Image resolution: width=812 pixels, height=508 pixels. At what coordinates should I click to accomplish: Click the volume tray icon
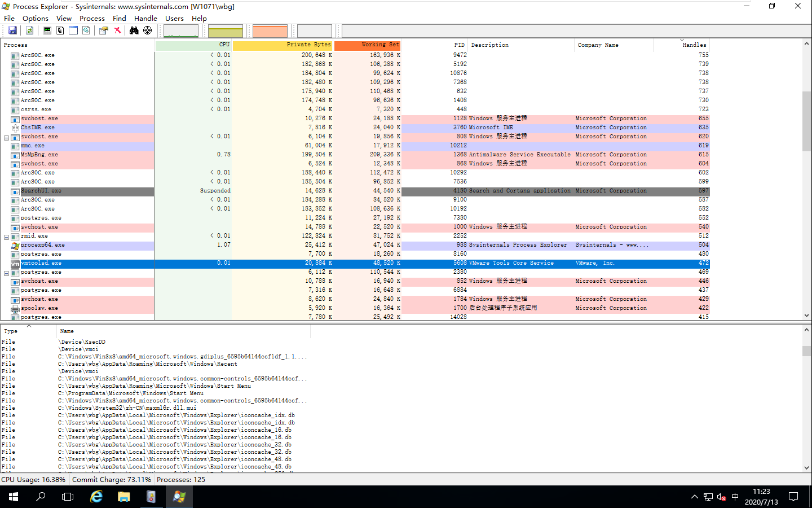pos(721,497)
